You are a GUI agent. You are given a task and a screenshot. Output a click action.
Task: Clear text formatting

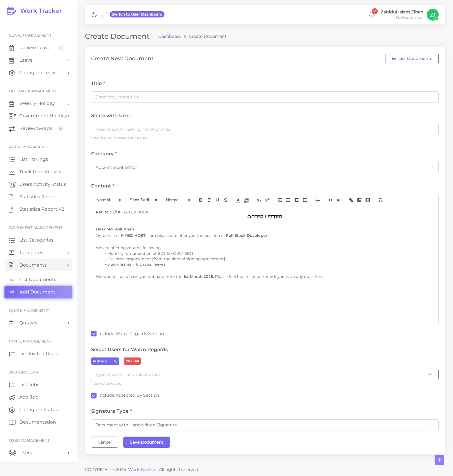tap(380, 200)
